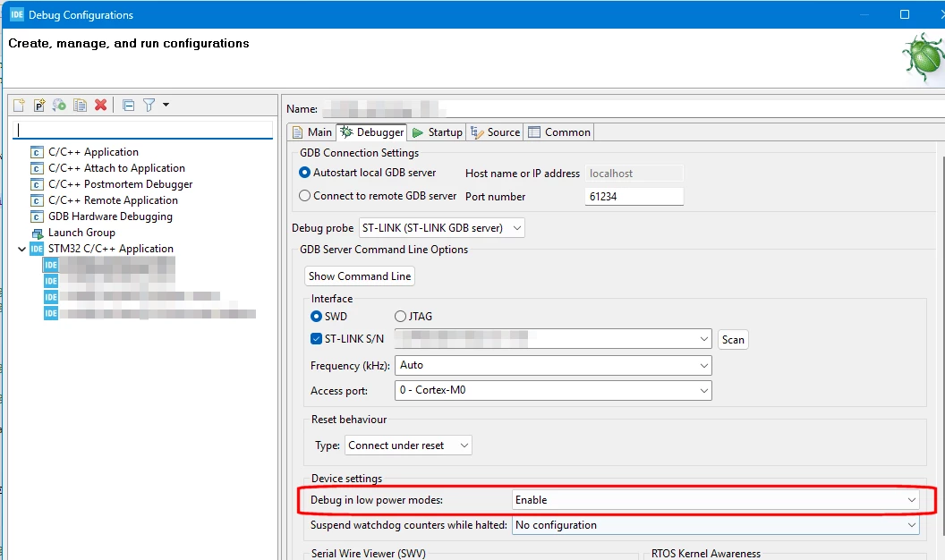
Task: Open the Reset behaviour Type dropdown
Action: coord(408,445)
